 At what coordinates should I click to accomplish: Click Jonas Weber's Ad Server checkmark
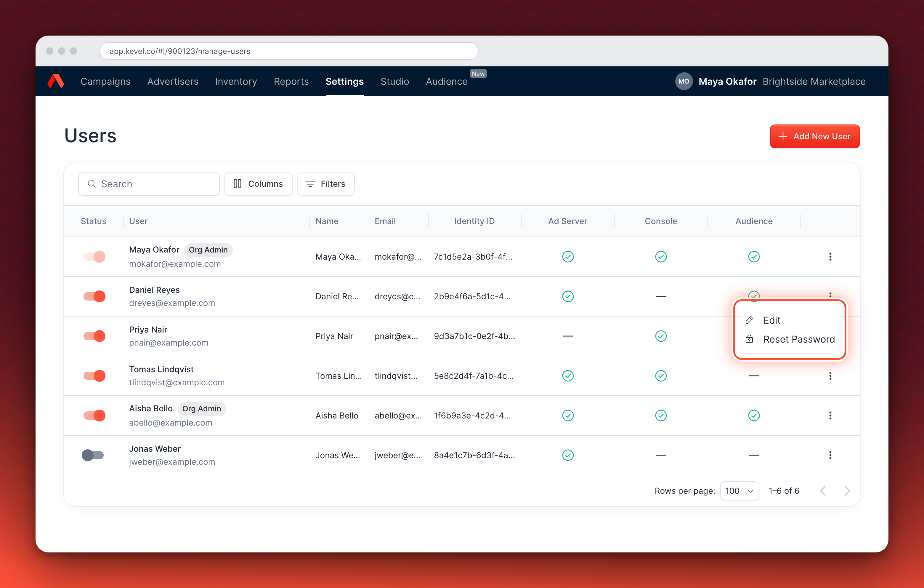coord(567,455)
